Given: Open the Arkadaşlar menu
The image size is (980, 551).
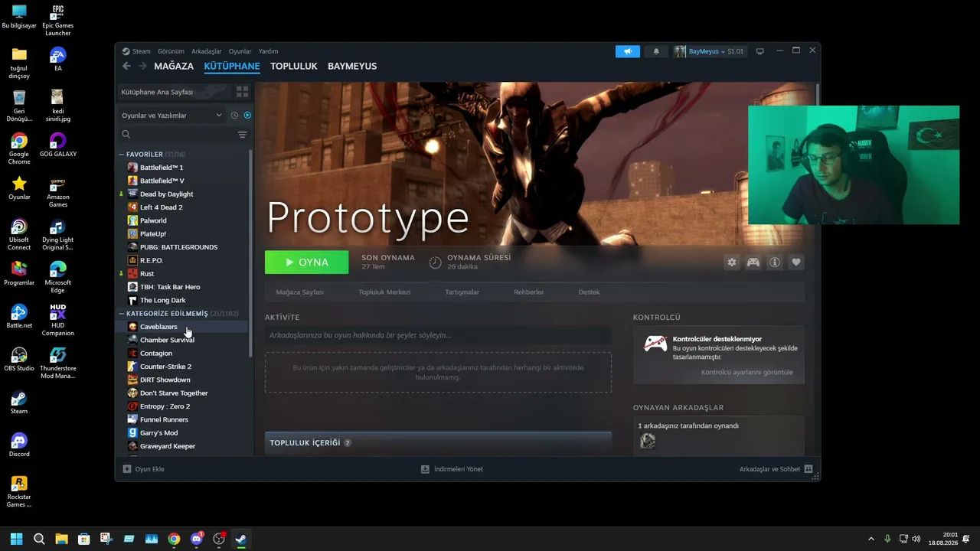Looking at the screenshot, I should [x=207, y=51].
